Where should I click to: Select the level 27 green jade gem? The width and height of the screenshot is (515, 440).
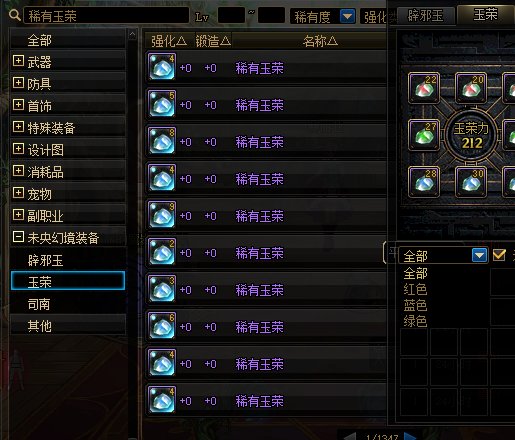coord(424,135)
